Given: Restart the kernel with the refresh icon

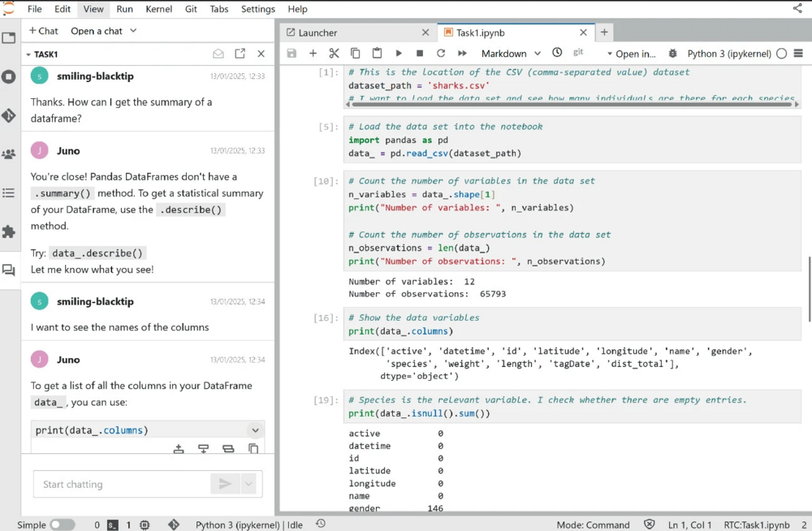Looking at the screenshot, I should 441,54.
